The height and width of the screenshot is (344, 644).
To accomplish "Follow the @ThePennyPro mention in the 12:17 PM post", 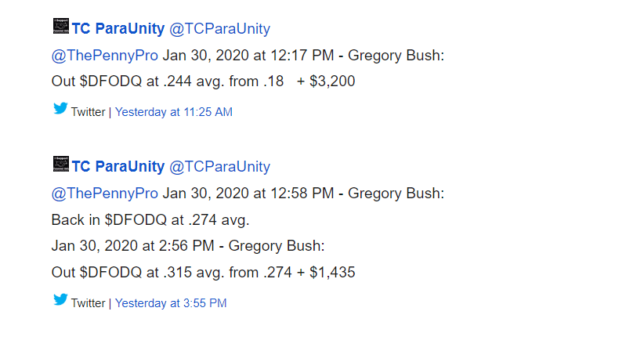I will click(x=105, y=56).
